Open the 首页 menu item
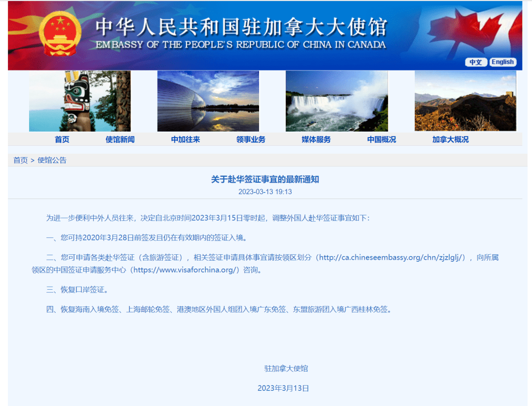Screen dimensions: 532x406 point(62,139)
